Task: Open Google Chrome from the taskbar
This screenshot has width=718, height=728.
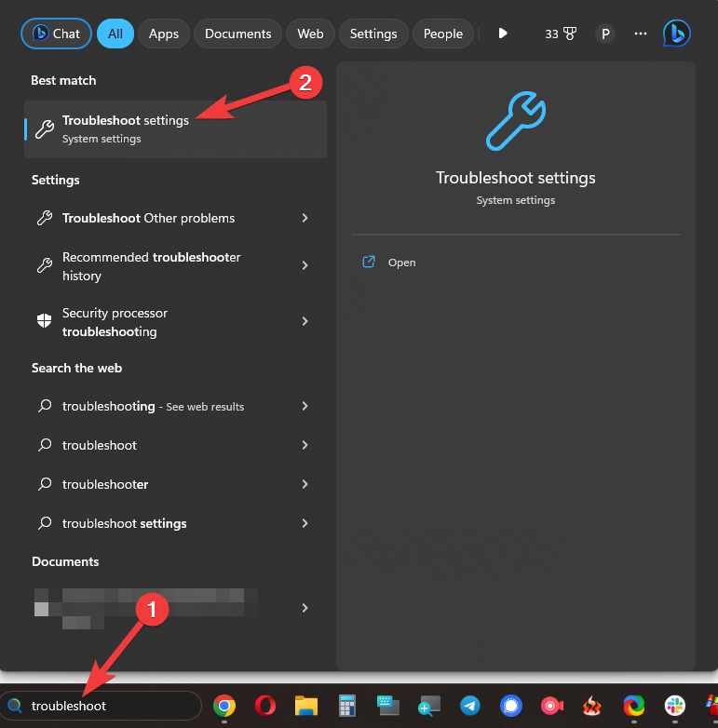Action: [x=224, y=706]
